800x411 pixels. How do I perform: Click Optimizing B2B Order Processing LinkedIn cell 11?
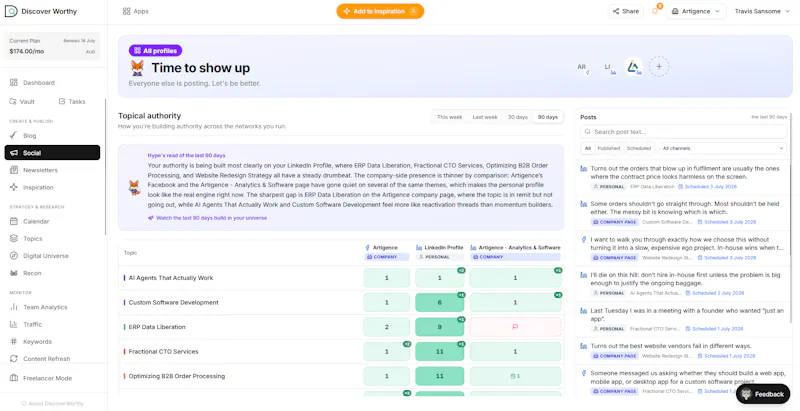pos(439,376)
